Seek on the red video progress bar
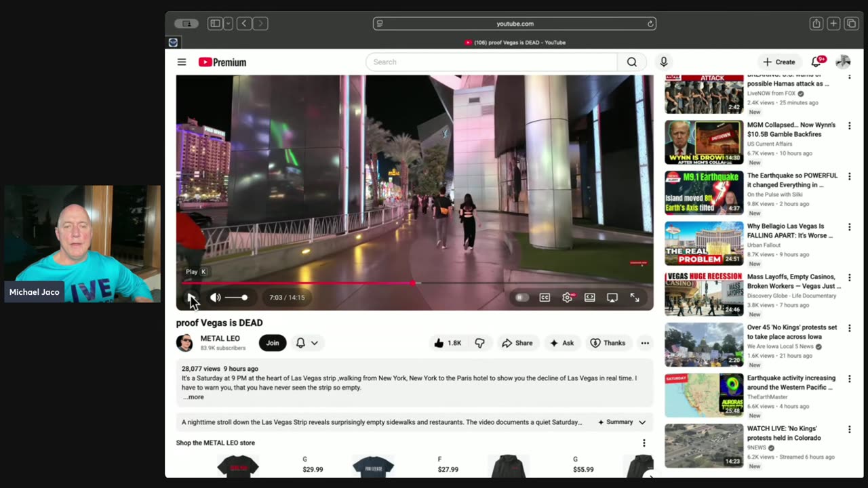The width and height of the screenshot is (868, 488). pos(415,283)
